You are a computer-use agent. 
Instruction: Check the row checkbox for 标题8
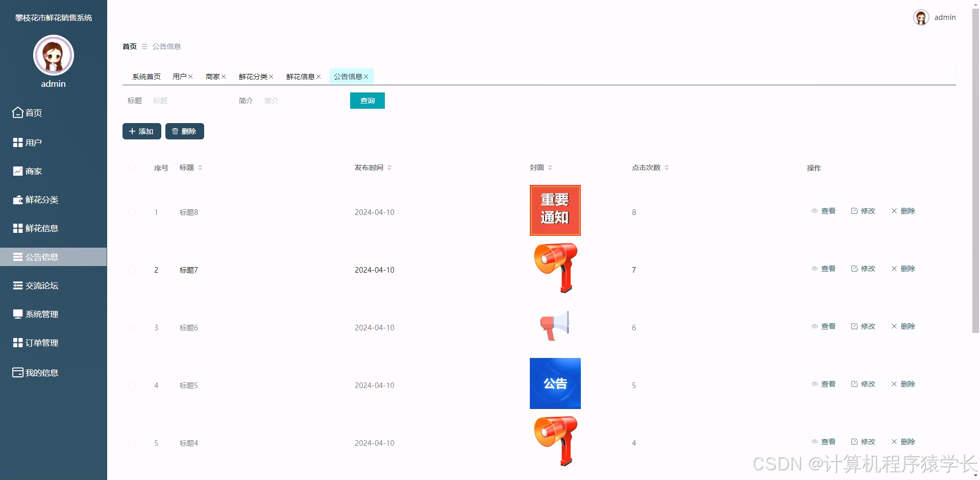[x=132, y=212]
